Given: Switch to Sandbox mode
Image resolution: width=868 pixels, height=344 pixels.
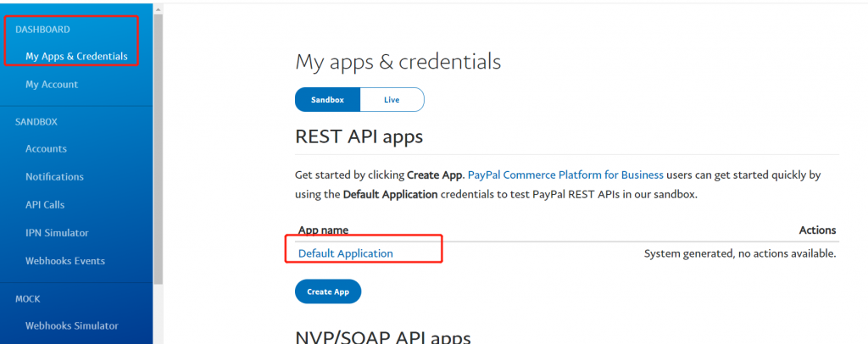Looking at the screenshot, I should 327,100.
